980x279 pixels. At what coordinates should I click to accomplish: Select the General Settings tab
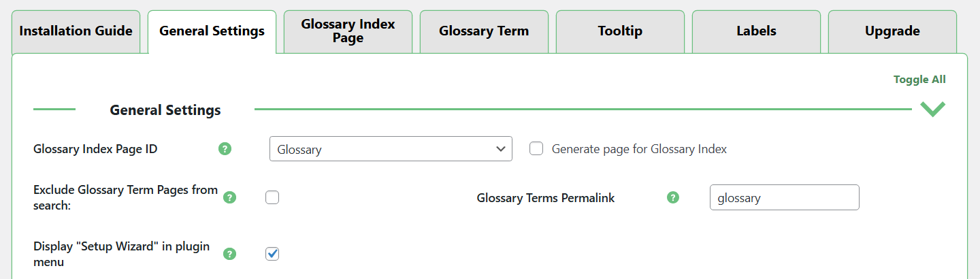tap(212, 31)
